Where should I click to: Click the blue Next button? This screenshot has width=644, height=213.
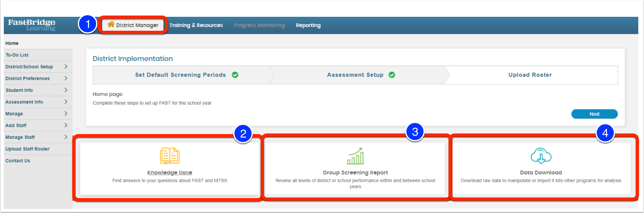click(x=595, y=114)
